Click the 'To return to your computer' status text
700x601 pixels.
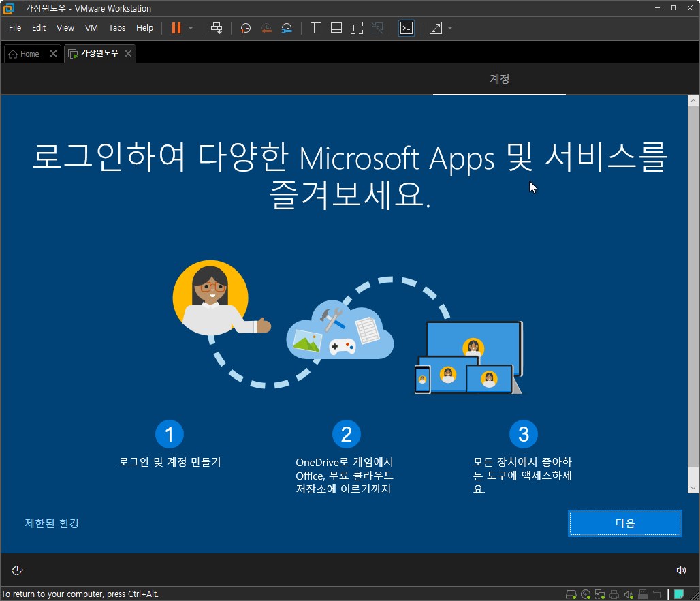tap(80, 594)
